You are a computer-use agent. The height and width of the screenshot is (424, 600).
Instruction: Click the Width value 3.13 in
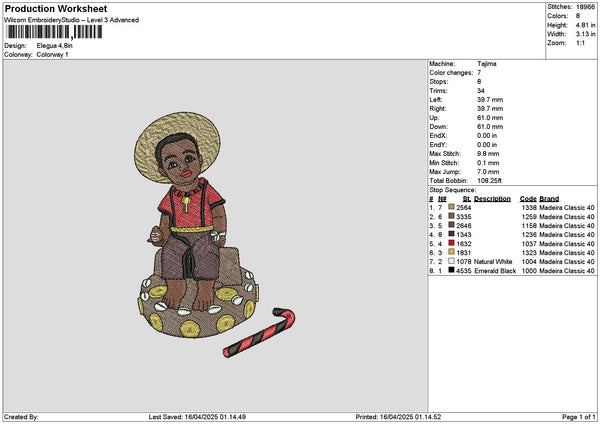585,34
